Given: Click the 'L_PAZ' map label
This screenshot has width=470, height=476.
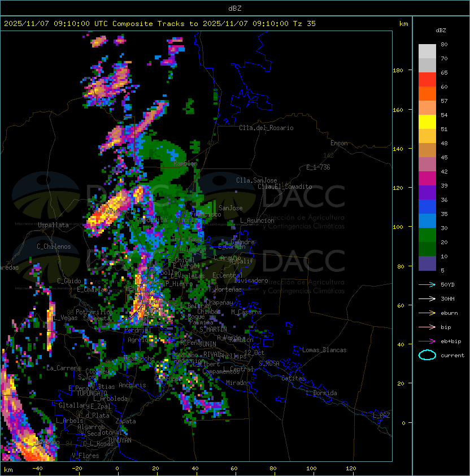Looking at the screenshot, I should click(x=381, y=416).
